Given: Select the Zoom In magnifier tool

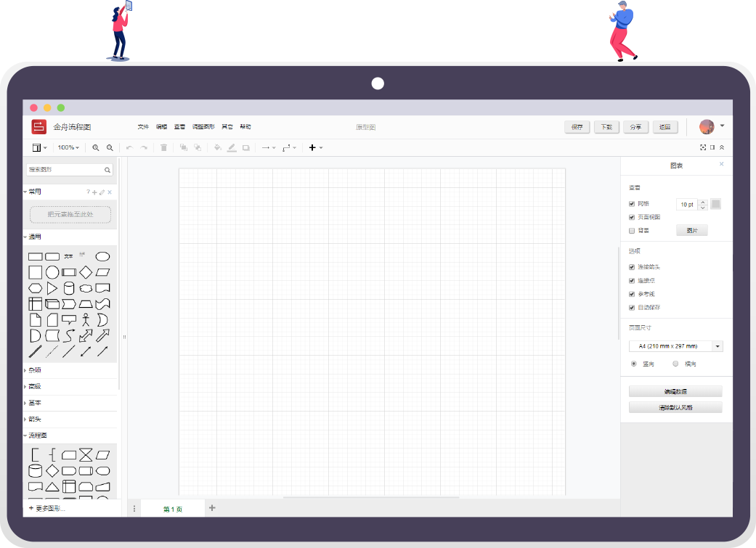Looking at the screenshot, I should 95,147.
